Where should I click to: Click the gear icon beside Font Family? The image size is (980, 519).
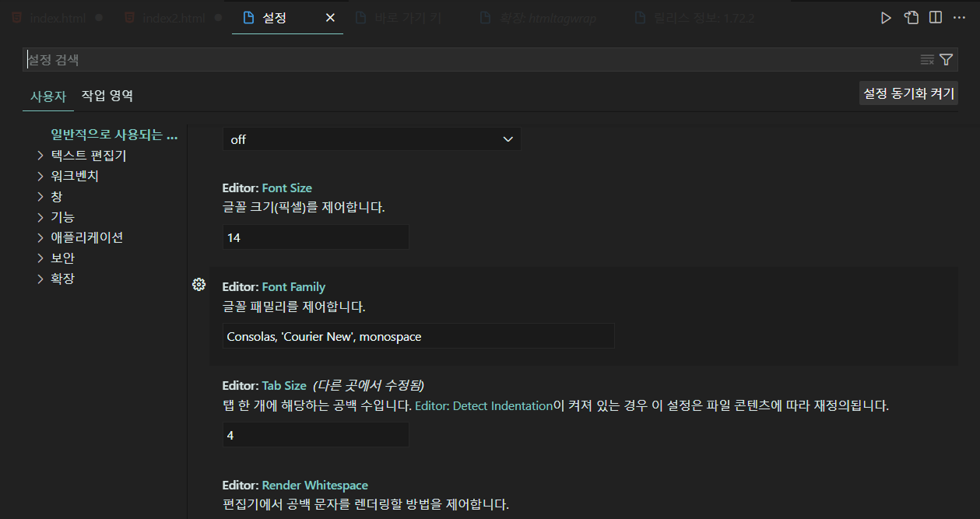click(198, 285)
